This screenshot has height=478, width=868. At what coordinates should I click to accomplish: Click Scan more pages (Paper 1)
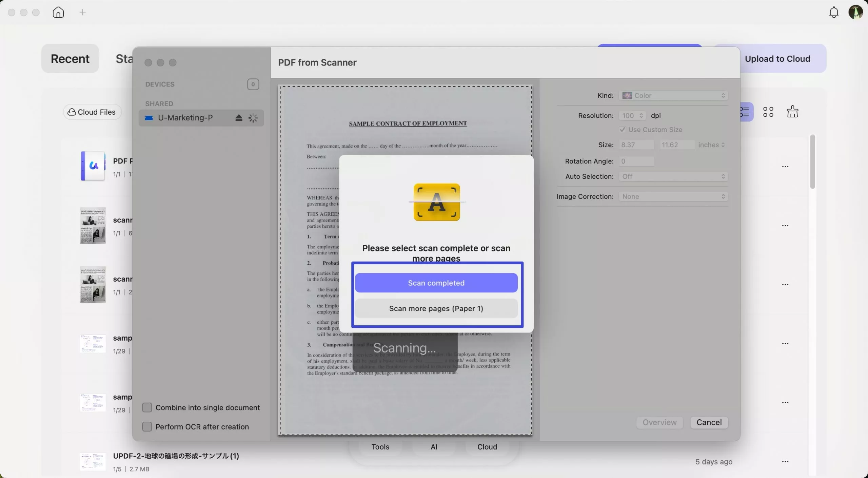click(436, 308)
